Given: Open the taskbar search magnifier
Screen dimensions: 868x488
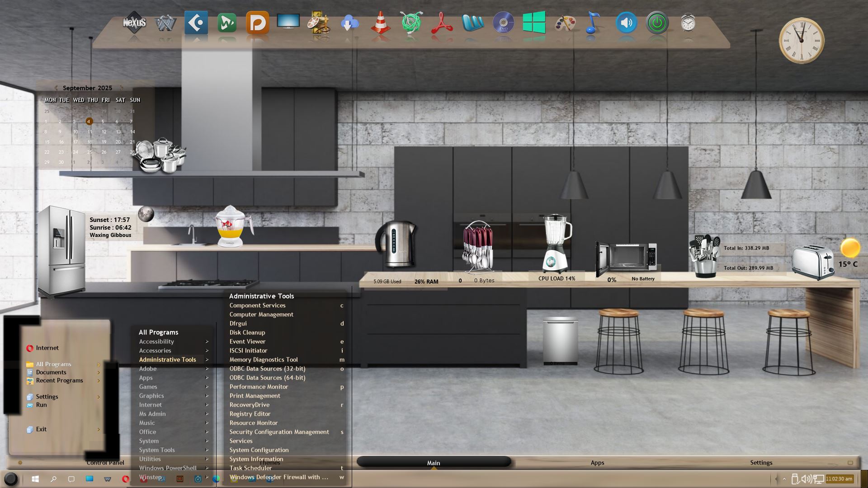Looking at the screenshot, I should (53, 479).
